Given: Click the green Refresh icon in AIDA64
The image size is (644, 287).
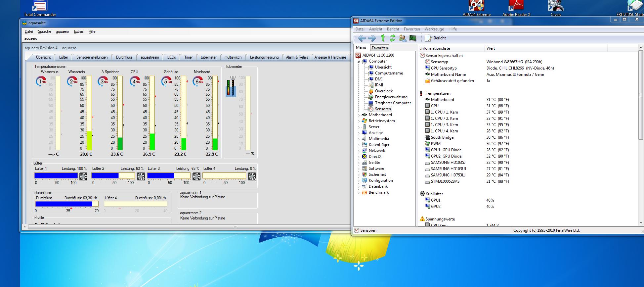Looking at the screenshot, I should pyautogui.click(x=392, y=38).
